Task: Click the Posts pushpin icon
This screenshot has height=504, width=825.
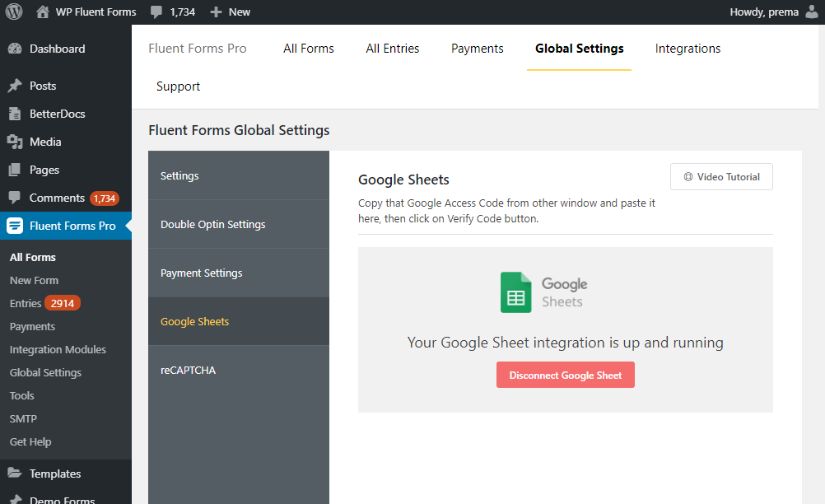Action: 15,86
